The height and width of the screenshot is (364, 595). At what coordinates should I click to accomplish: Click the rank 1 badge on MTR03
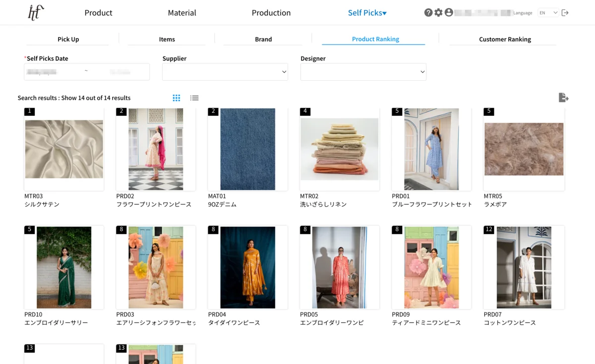click(29, 111)
